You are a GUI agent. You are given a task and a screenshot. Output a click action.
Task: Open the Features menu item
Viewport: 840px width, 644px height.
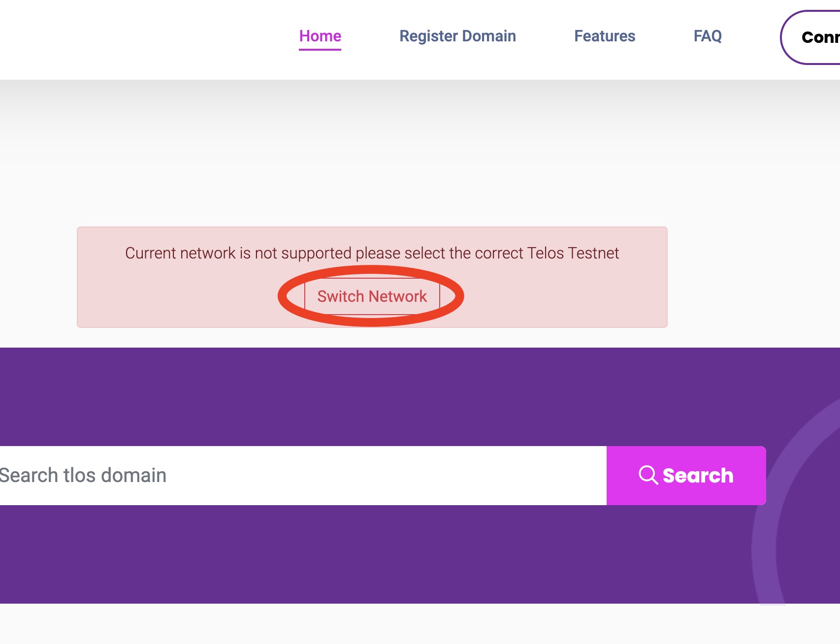coord(605,36)
